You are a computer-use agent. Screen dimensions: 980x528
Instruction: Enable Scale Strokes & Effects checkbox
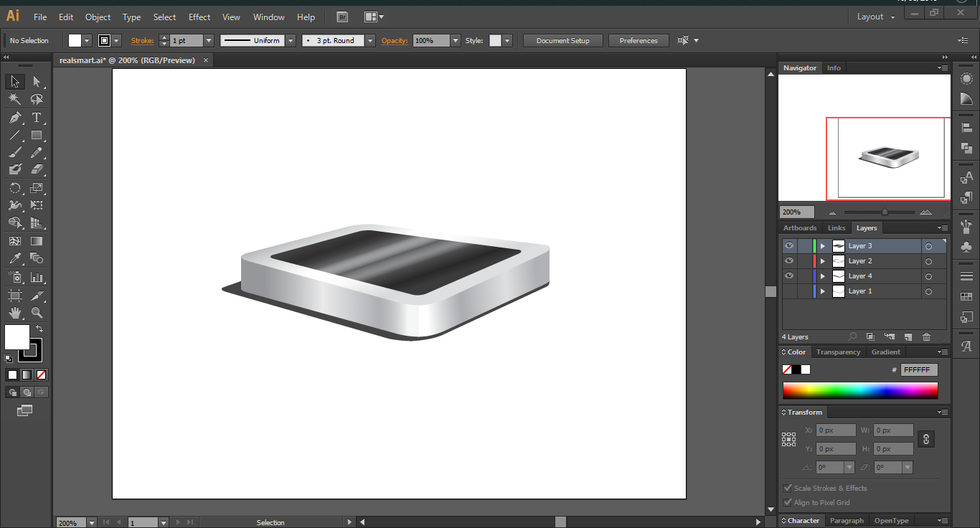pos(788,489)
